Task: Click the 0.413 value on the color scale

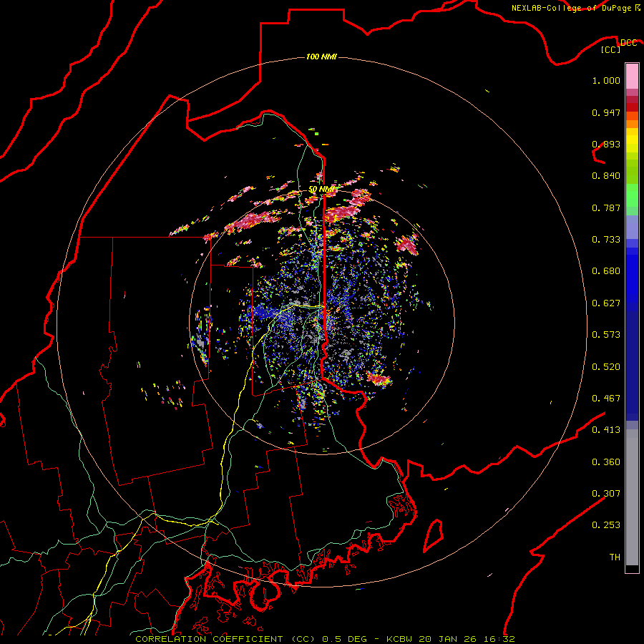Action: pyautogui.click(x=606, y=430)
